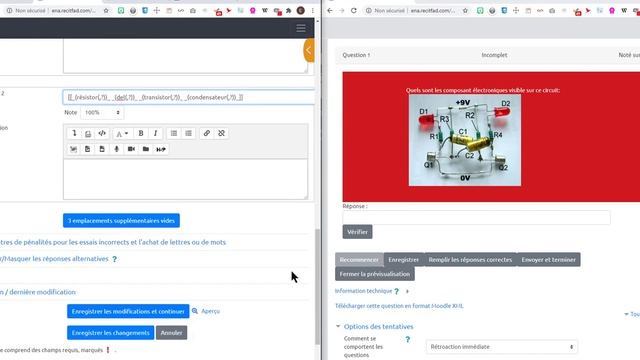The image size is (640, 360).
Task: Click Enregistrer button in preview
Action: [404, 260]
